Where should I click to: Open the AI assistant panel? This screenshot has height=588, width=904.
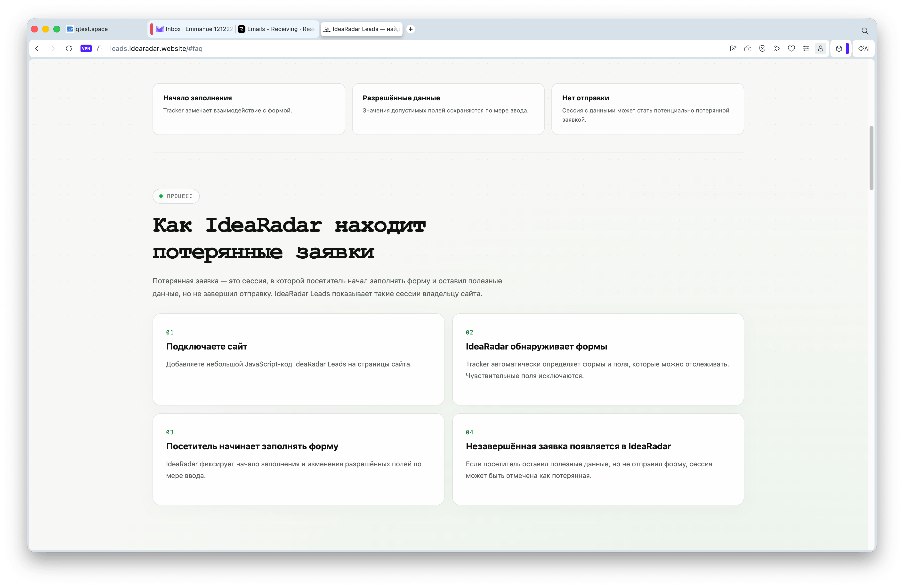point(863,48)
